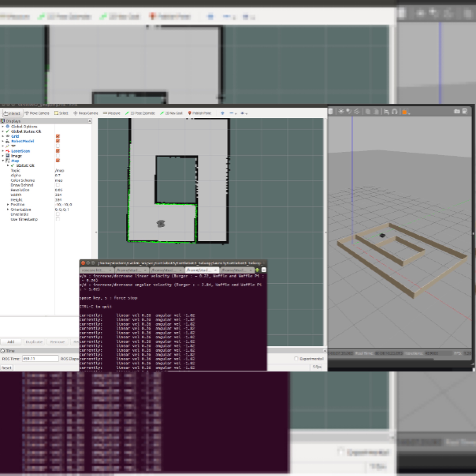
Task: Expand the Orientation property of Map
Action: pyautogui.click(x=8, y=209)
